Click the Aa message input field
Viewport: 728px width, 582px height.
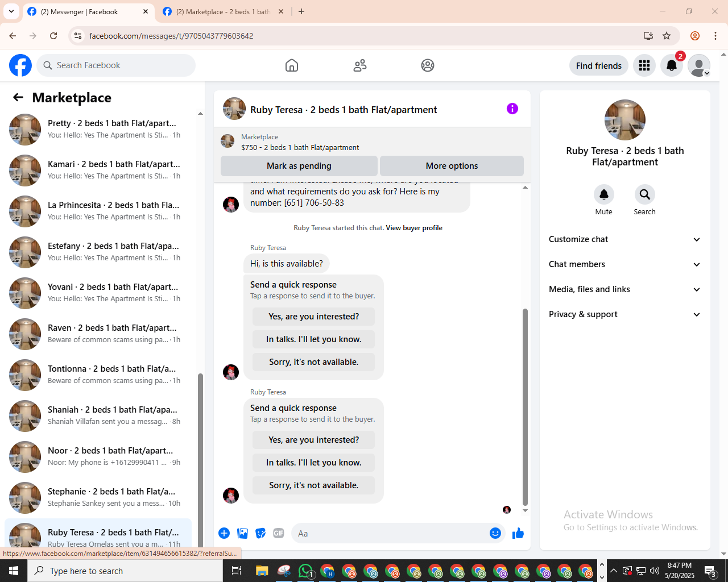[389, 533]
